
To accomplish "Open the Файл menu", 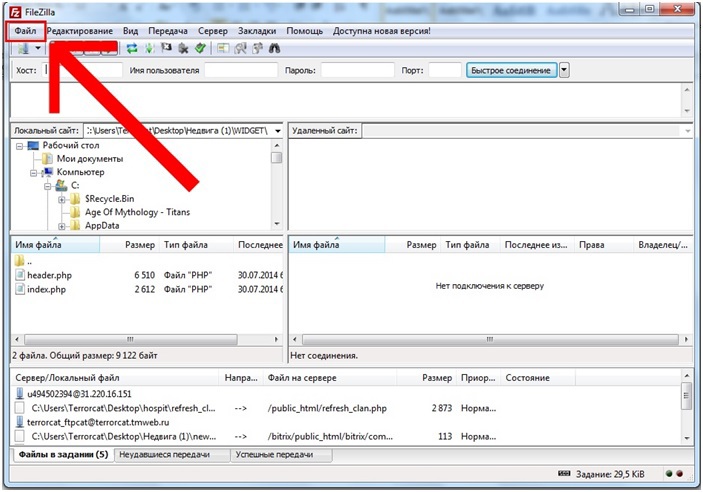I will 26,31.
